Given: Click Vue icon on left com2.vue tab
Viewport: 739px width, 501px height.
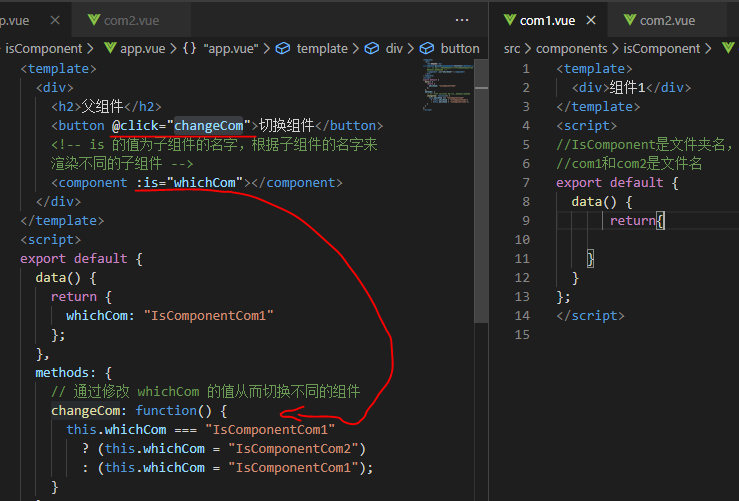Looking at the screenshot, I should tap(94, 20).
